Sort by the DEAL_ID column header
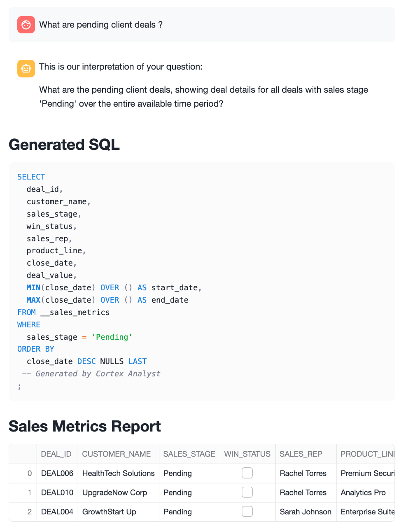This screenshot has width=406, height=532. [x=56, y=454]
